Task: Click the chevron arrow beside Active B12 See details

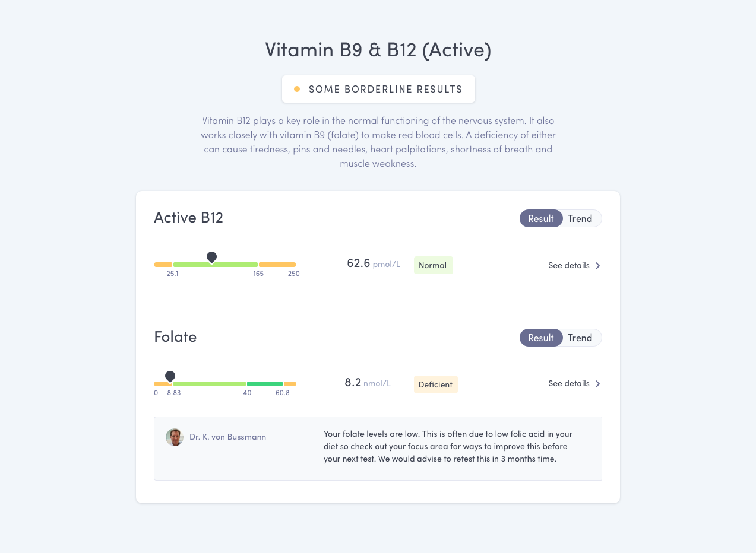Action: [598, 265]
